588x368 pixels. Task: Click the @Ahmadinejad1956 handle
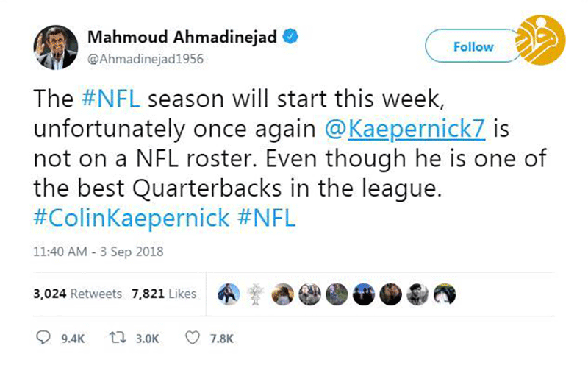(145, 58)
